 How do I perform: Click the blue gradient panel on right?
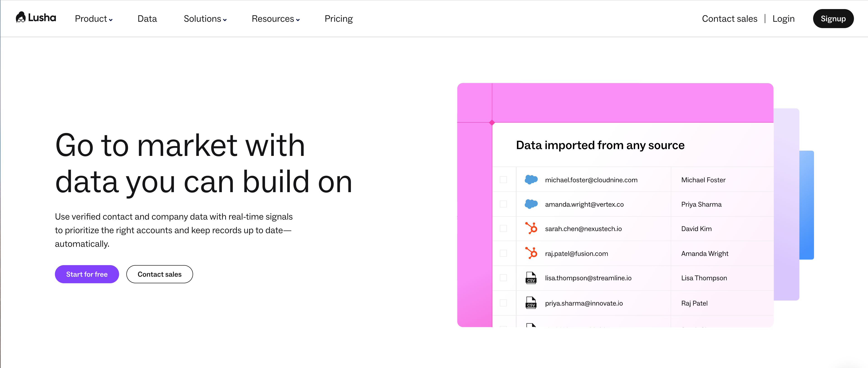coord(807,205)
